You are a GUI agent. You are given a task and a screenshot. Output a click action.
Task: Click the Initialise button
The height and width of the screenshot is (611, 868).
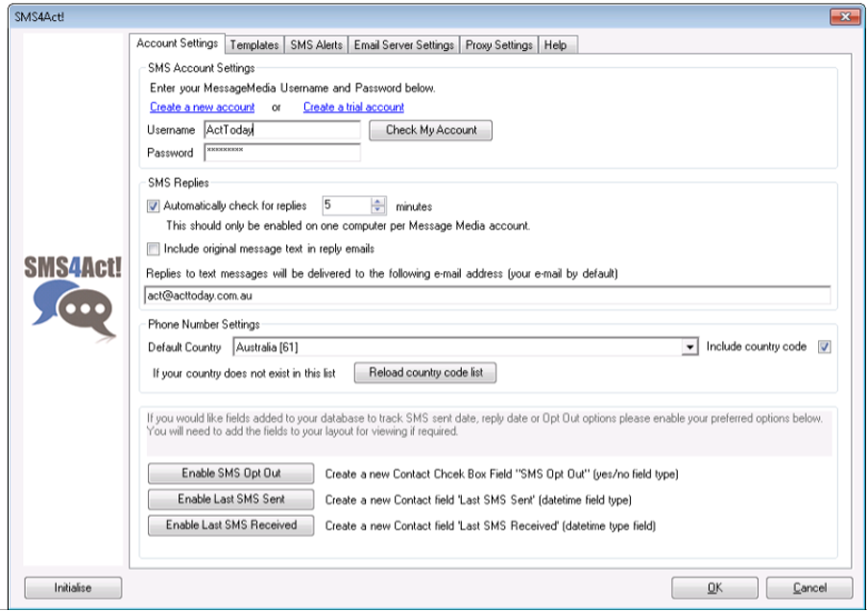point(73,588)
